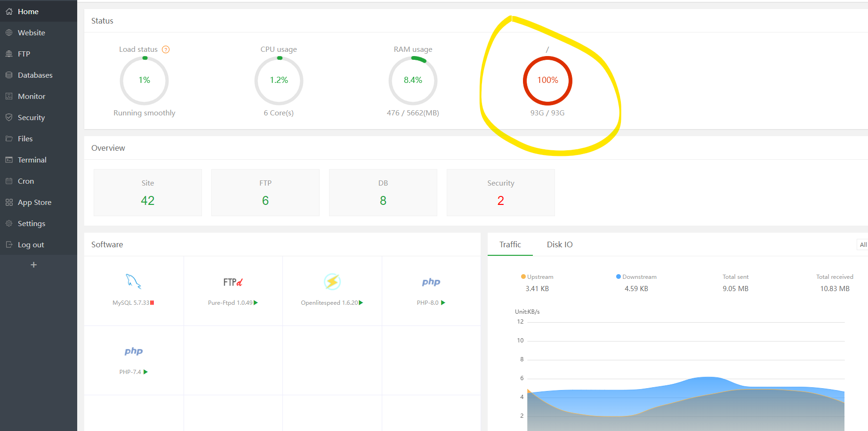Screen dimensions: 868x431
Task: Click the Load status help question mark
Action: tap(166, 49)
